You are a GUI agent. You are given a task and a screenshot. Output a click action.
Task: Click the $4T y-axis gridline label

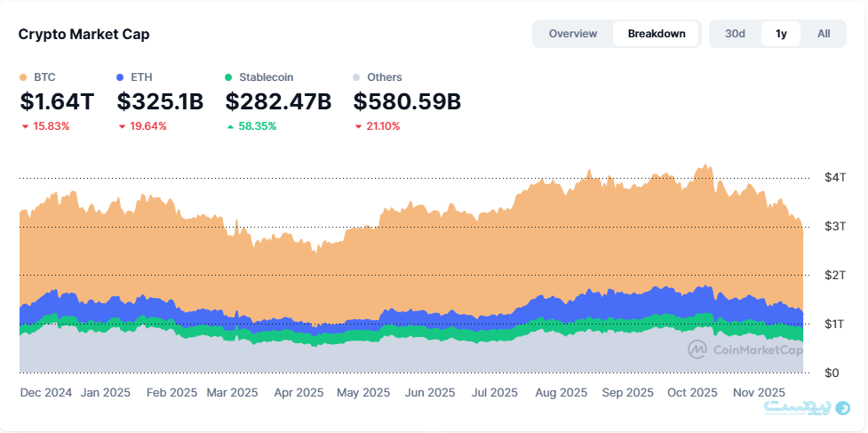pyautogui.click(x=834, y=178)
